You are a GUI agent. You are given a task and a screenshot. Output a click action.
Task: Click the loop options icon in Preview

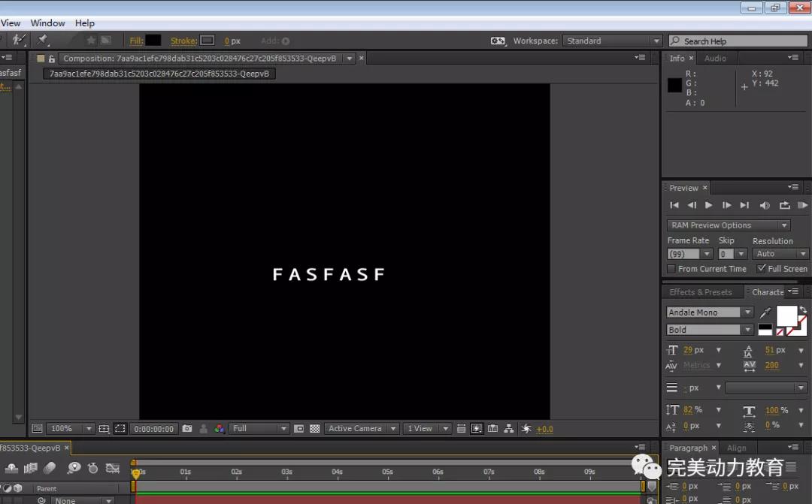click(784, 205)
